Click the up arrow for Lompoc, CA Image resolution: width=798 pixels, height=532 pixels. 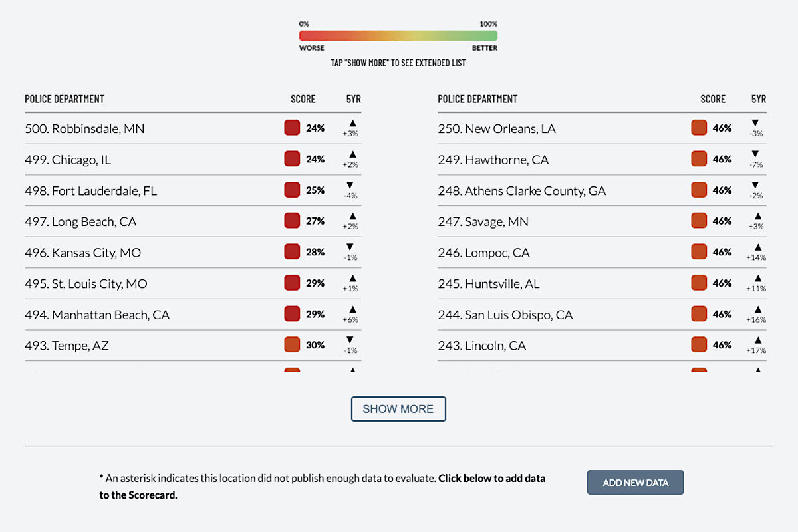(x=756, y=247)
